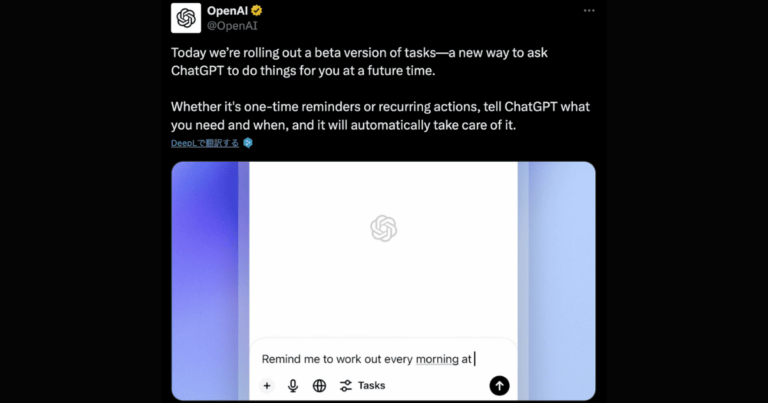Click the DeepL translate link

[205, 143]
